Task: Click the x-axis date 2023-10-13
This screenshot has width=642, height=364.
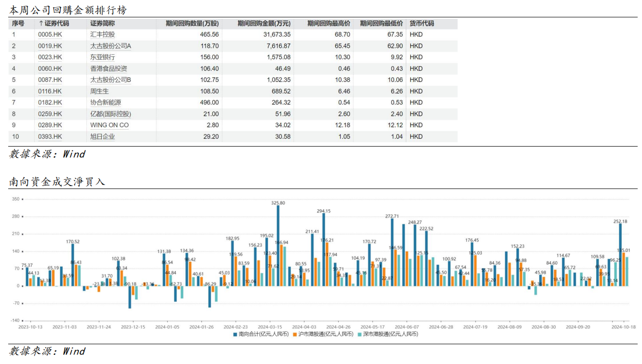Action: (30, 327)
